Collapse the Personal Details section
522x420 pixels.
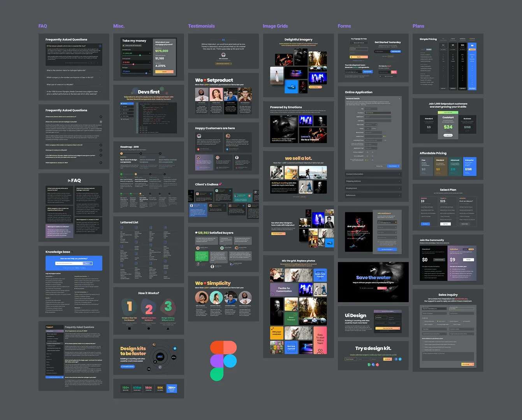pyautogui.click(x=399, y=99)
